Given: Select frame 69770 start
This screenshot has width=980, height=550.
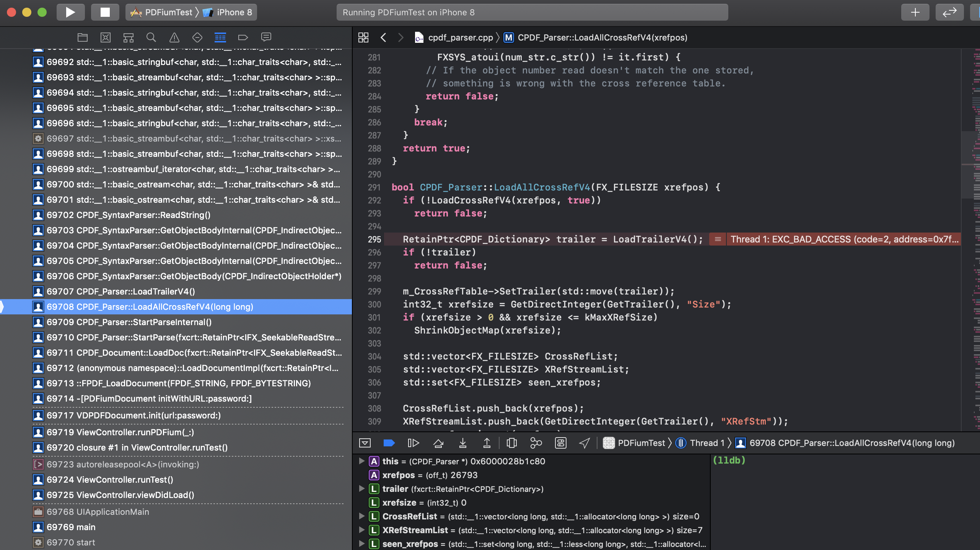Looking at the screenshot, I should point(176,542).
